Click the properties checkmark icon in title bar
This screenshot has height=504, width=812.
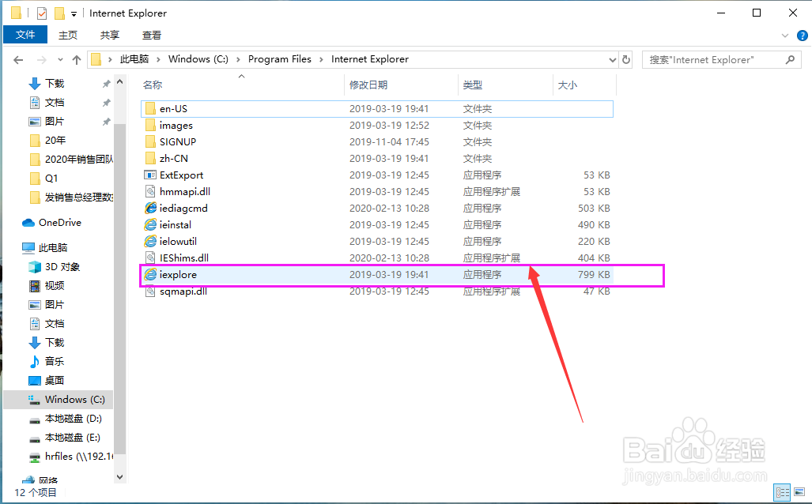coord(42,13)
